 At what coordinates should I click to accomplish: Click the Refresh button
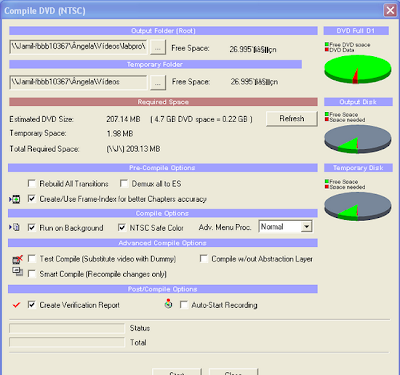tap(292, 119)
